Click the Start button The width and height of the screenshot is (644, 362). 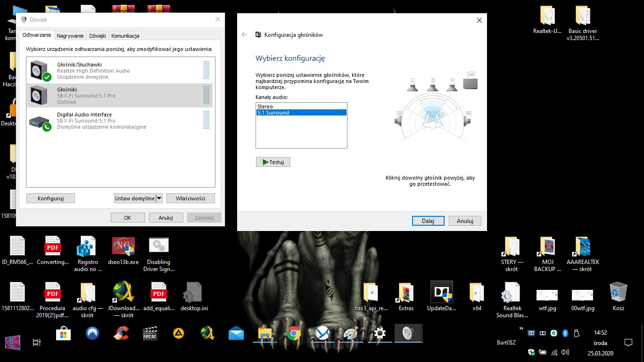coord(12,343)
